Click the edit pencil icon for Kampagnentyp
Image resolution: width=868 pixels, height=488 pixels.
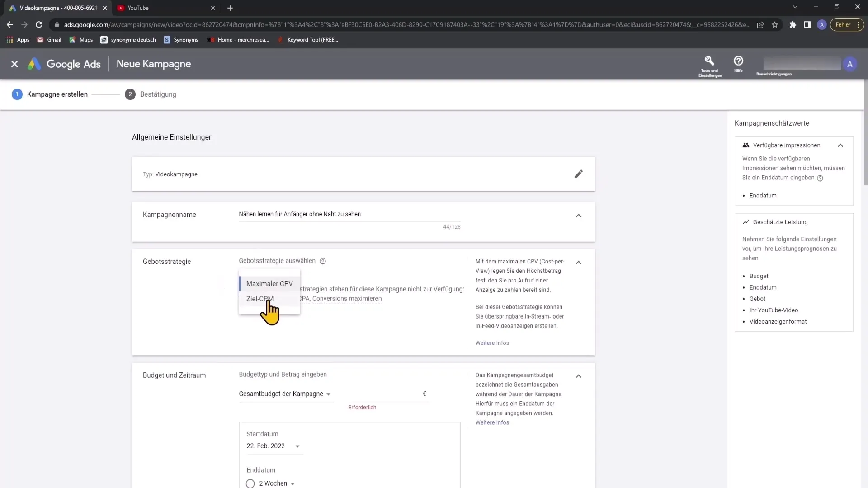pyautogui.click(x=578, y=174)
